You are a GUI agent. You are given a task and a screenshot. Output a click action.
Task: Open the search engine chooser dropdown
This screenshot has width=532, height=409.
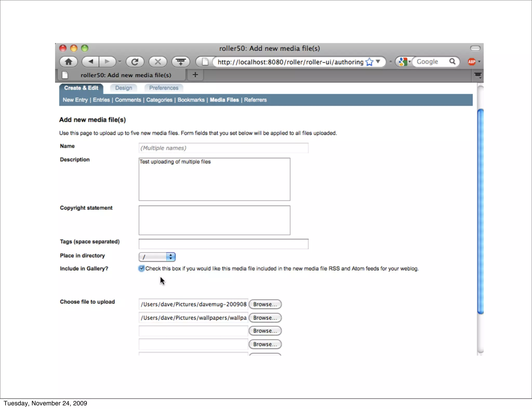coord(404,62)
